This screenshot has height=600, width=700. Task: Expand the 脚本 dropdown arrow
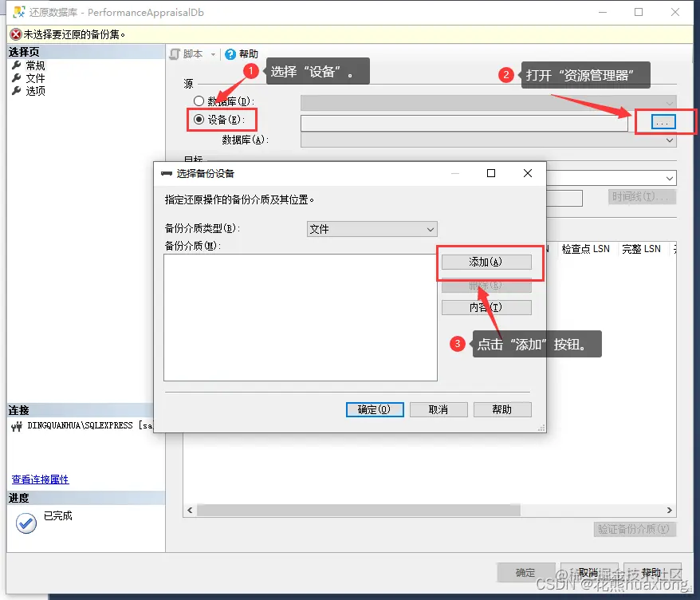tap(213, 54)
